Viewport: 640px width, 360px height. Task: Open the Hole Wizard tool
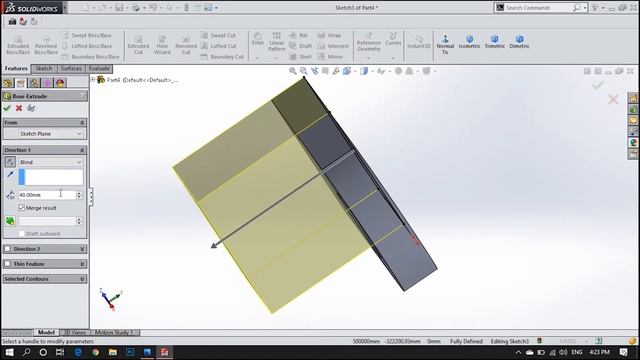(x=162, y=44)
